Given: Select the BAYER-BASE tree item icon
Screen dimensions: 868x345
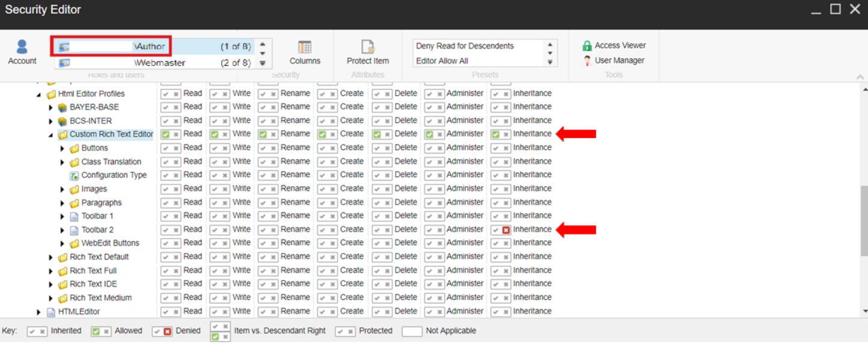Looking at the screenshot, I should click(x=63, y=108).
